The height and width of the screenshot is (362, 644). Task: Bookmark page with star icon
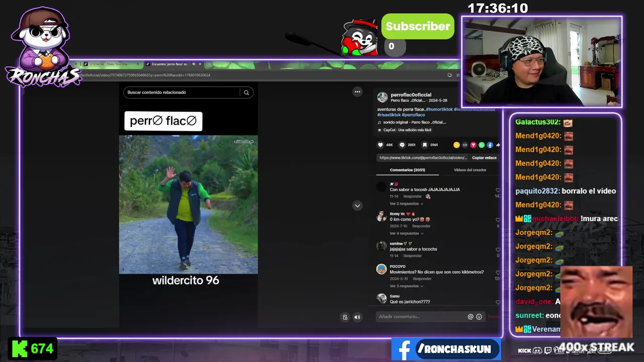(x=458, y=75)
